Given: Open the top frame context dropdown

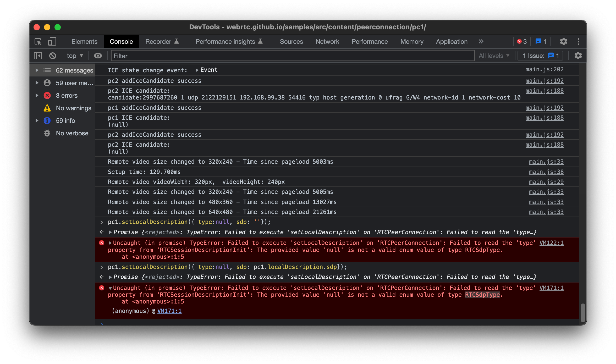Looking at the screenshot, I should [x=74, y=56].
